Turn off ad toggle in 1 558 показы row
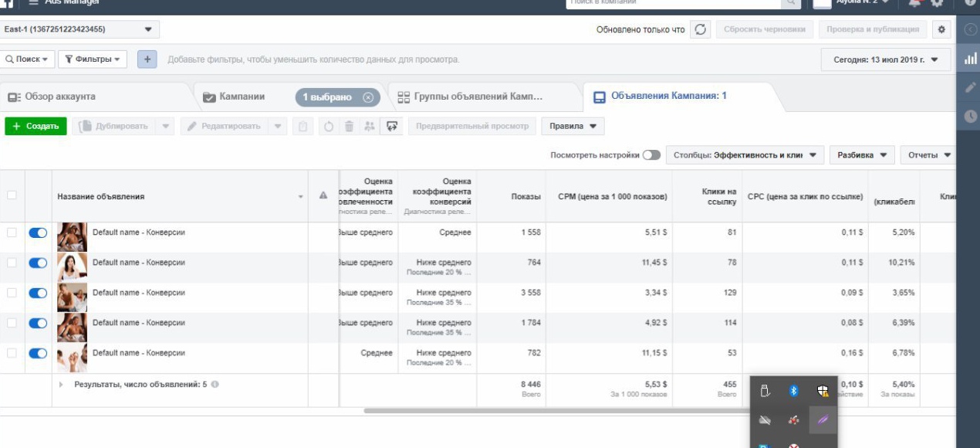 tap(38, 232)
